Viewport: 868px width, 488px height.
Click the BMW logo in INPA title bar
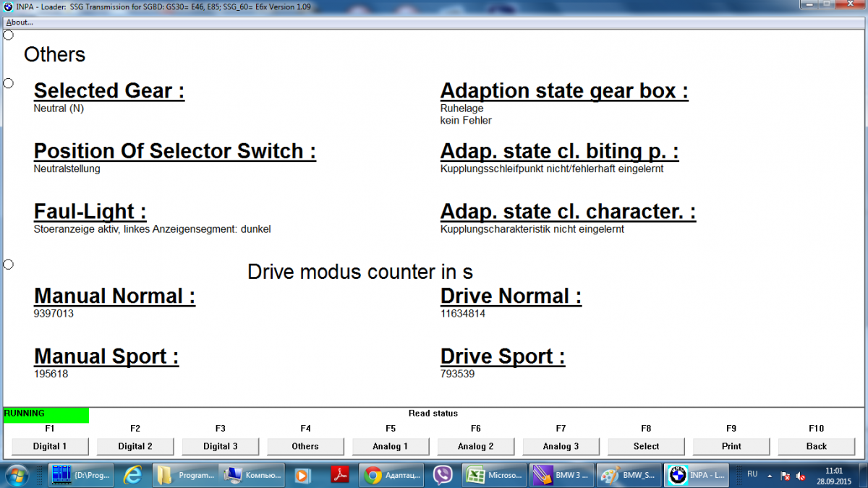tap(8, 6)
